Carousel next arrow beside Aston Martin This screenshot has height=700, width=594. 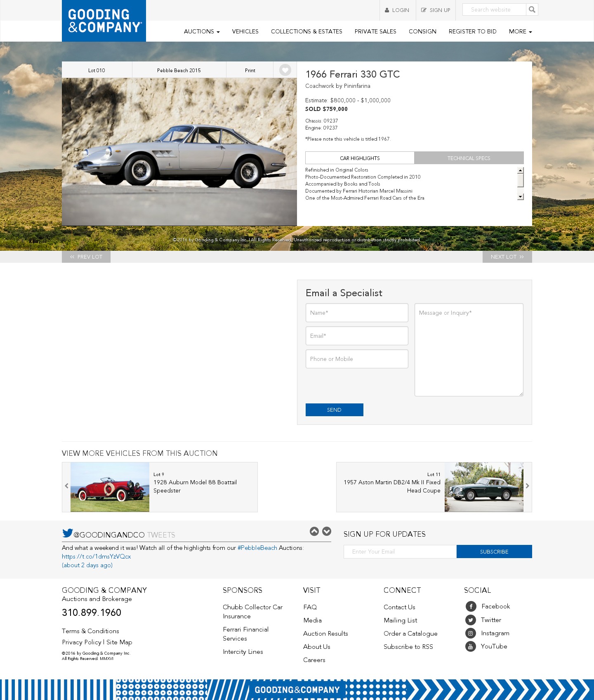click(x=527, y=486)
